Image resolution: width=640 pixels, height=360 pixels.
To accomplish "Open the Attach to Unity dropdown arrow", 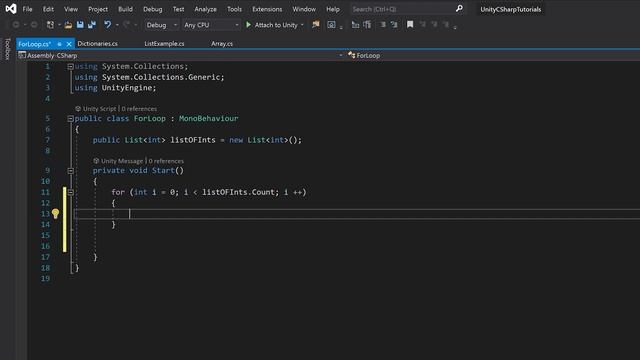I will 302,25.
